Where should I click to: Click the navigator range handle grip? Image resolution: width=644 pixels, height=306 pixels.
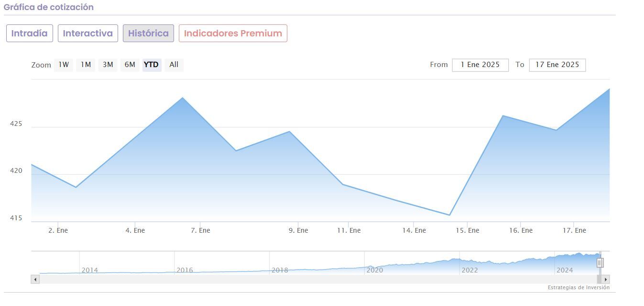coord(600,262)
